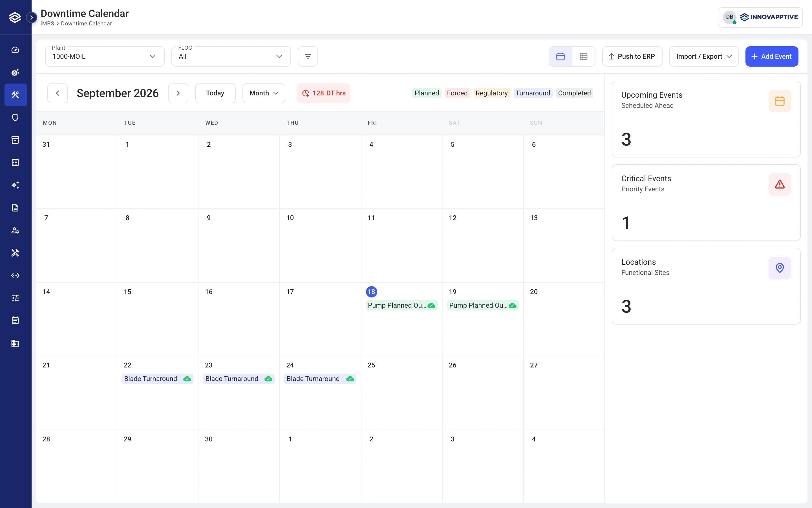Open the document icon in sidebar
Image resolution: width=812 pixels, height=508 pixels.
(x=15, y=208)
